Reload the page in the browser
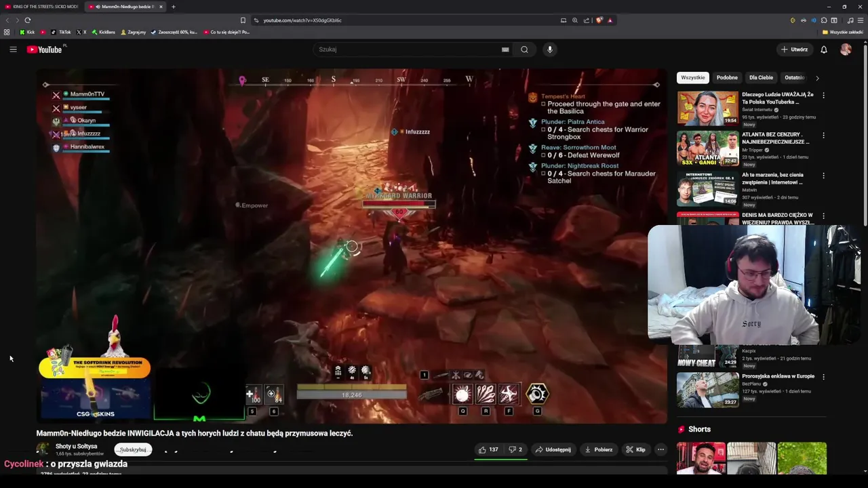This screenshot has width=868, height=488. tap(28, 20)
